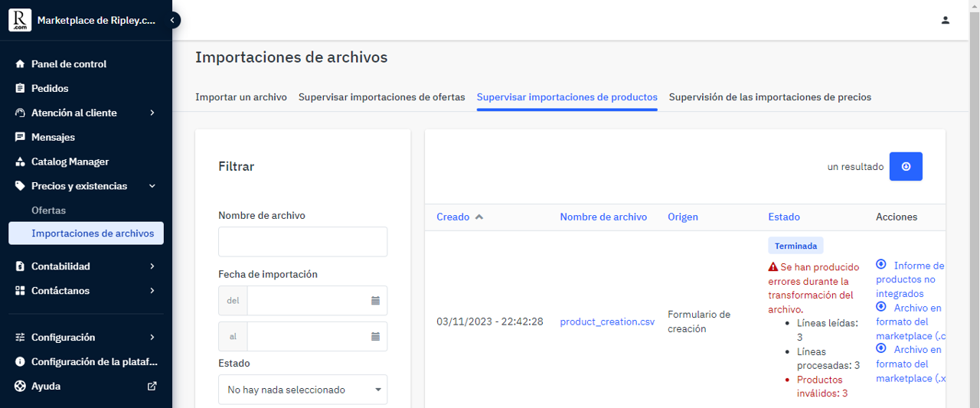Click the headset icon beside Atención al cliente

(21, 113)
